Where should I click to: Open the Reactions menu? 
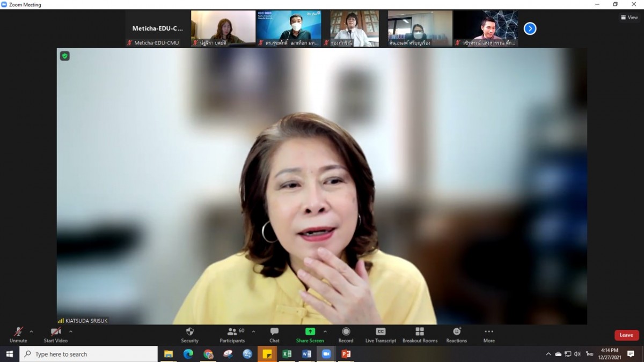(457, 335)
